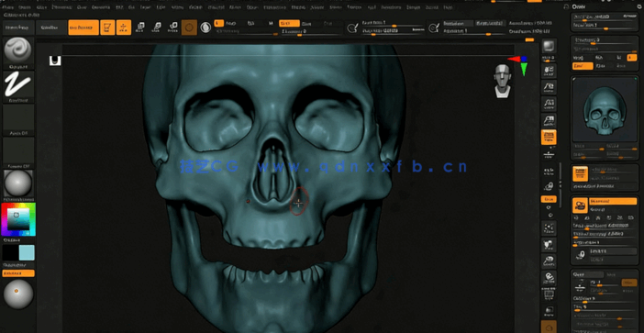Click the AAHalf icon
The image size is (644, 333).
tap(549, 120)
